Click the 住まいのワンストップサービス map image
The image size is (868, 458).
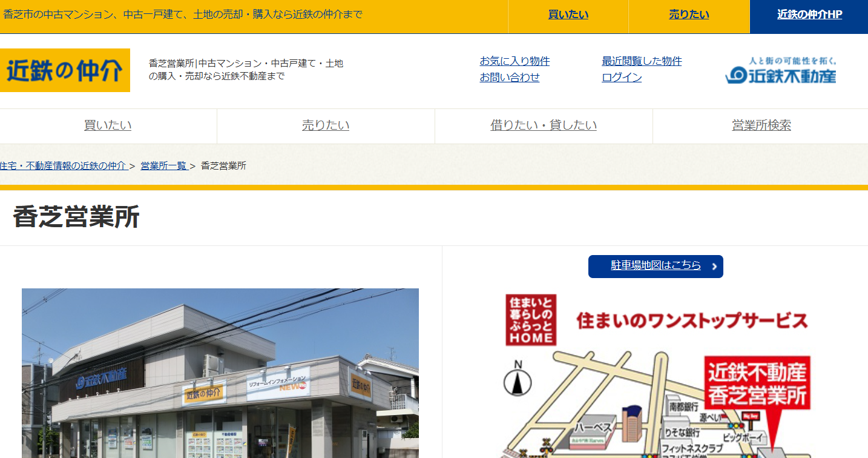coord(656,376)
